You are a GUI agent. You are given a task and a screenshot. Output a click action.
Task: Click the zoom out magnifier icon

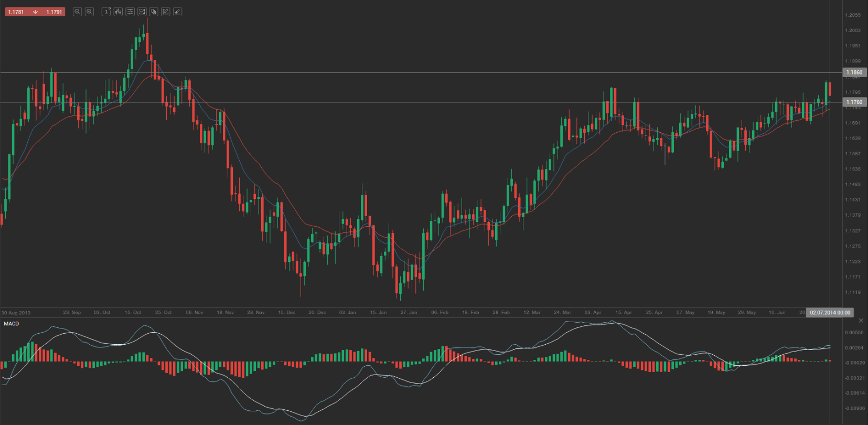[x=77, y=12]
